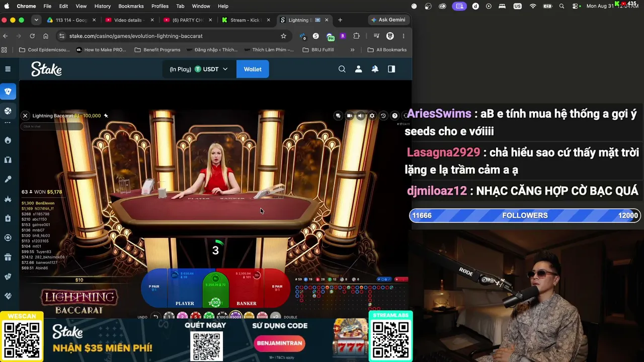Go back to the previous page
This screenshot has height=362, width=644.
pyautogui.click(x=6, y=36)
